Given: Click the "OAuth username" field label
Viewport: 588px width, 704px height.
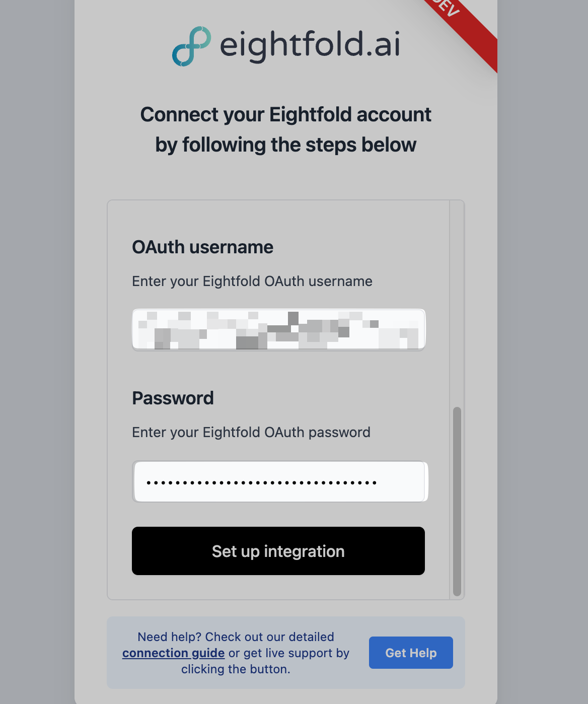Looking at the screenshot, I should pyautogui.click(x=202, y=247).
